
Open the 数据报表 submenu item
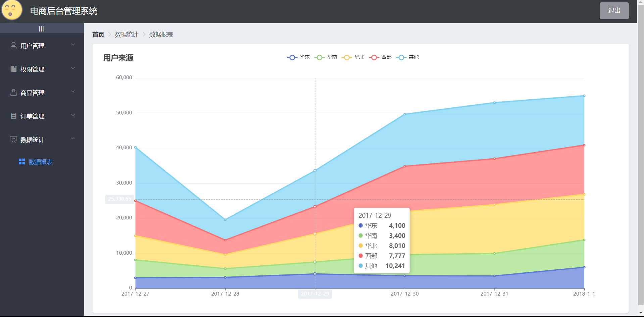(x=42, y=162)
